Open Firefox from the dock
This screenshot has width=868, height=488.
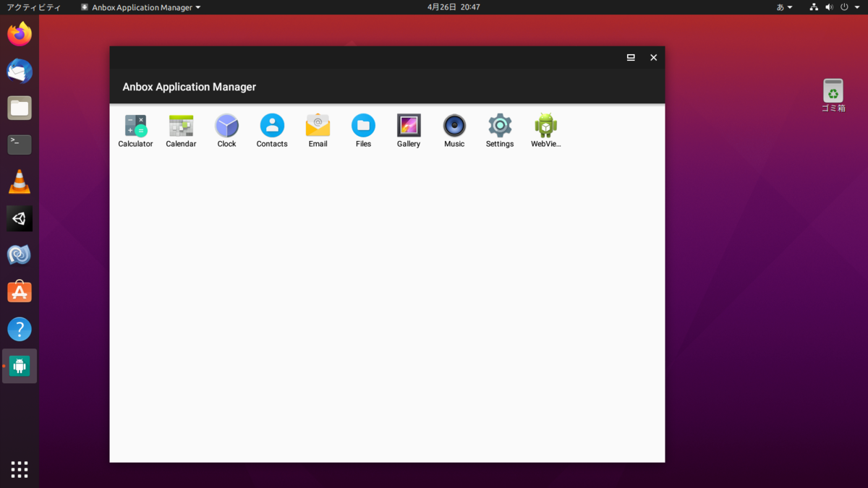point(20,34)
